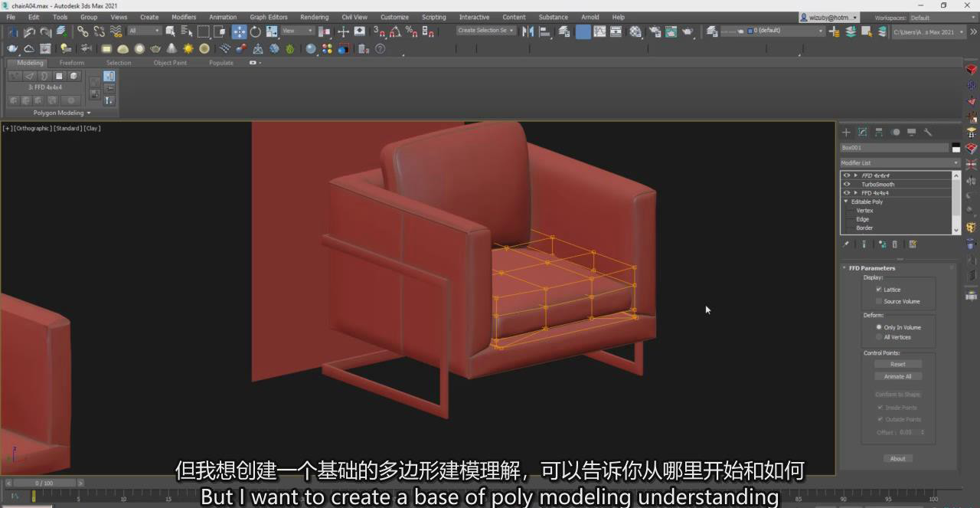Viewport: 980px width, 508px height.
Task: Expand the Polygon Modeling panel dropdown
Action: [x=62, y=113]
